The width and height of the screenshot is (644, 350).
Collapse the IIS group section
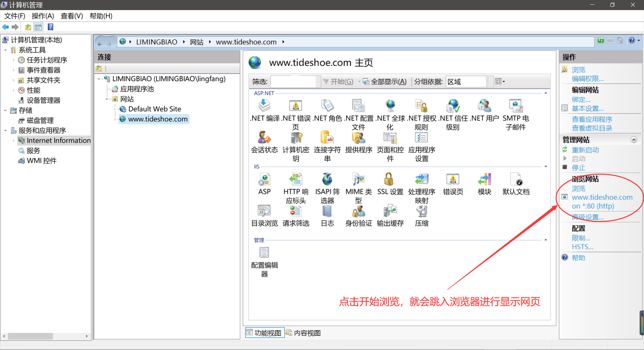coord(546,166)
